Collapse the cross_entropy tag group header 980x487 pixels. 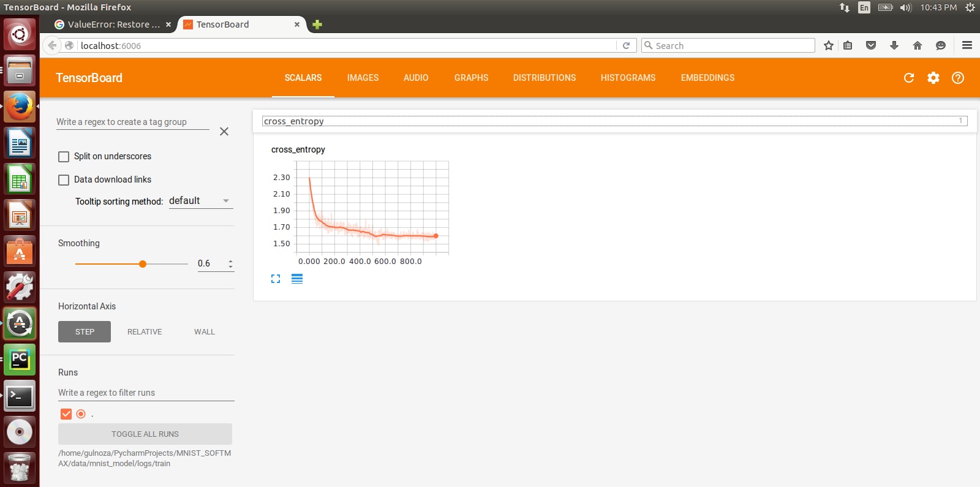pos(615,121)
